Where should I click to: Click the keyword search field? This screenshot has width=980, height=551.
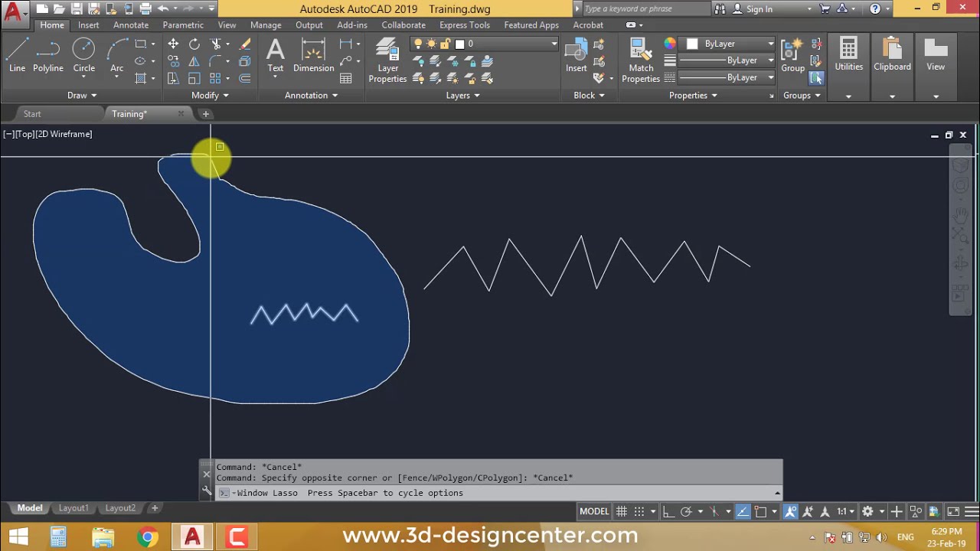coord(645,9)
